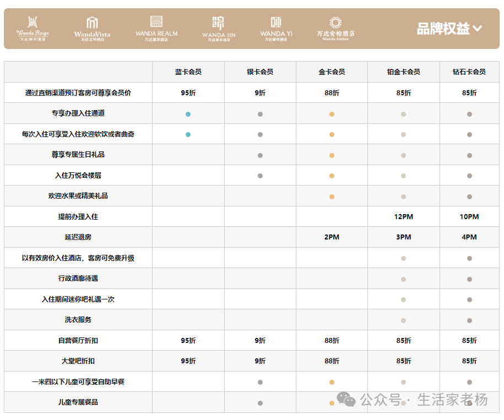
Task: Select the 钻石卡会员 column header
Action: coord(468,72)
